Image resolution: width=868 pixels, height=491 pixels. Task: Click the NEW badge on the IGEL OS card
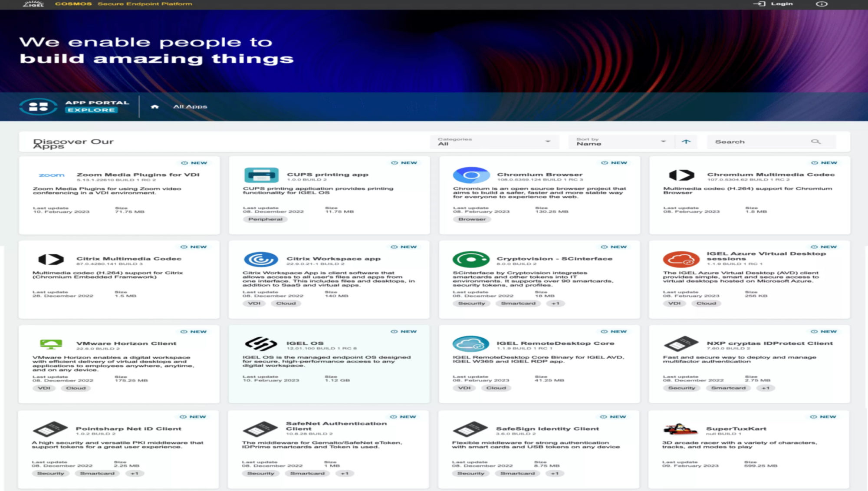point(404,332)
